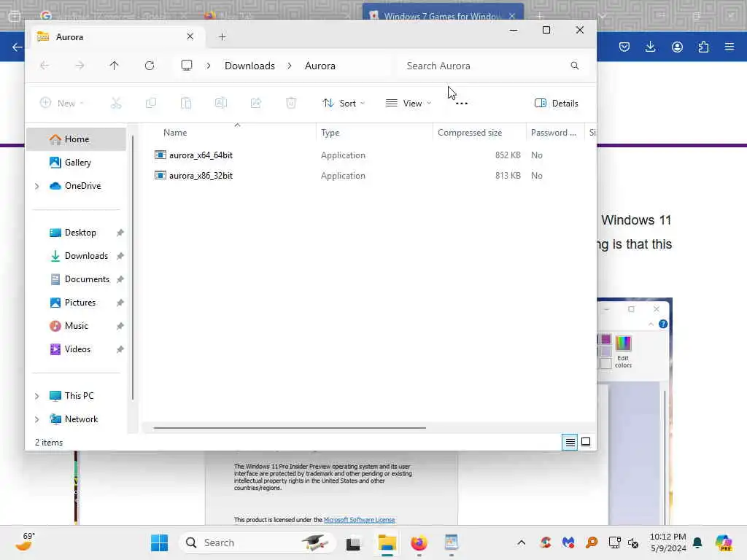The width and height of the screenshot is (747, 560).
Task: Open Firefox hamburger application menu
Action: pyautogui.click(x=729, y=47)
